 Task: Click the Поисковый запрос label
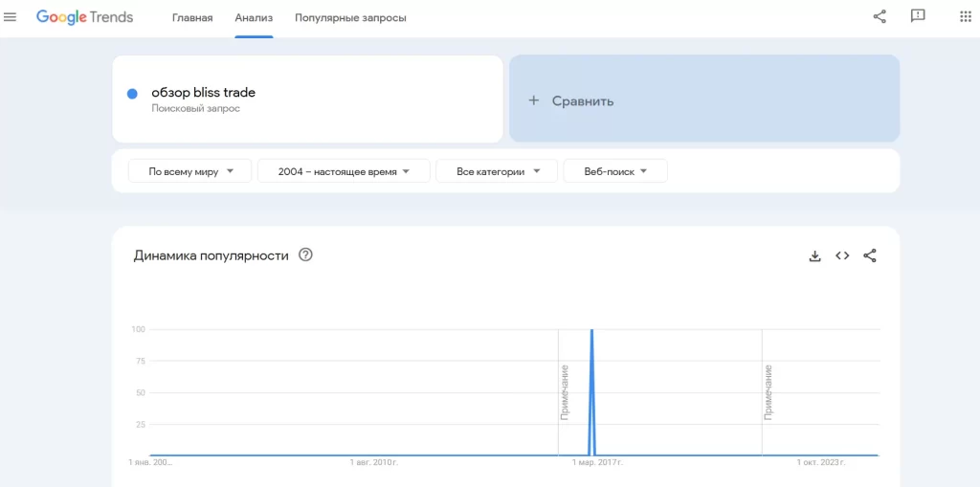(x=195, y=109)
